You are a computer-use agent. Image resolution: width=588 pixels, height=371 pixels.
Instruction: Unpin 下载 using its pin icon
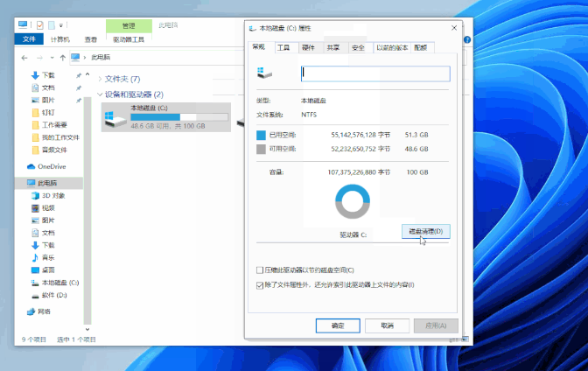[79, 76]
